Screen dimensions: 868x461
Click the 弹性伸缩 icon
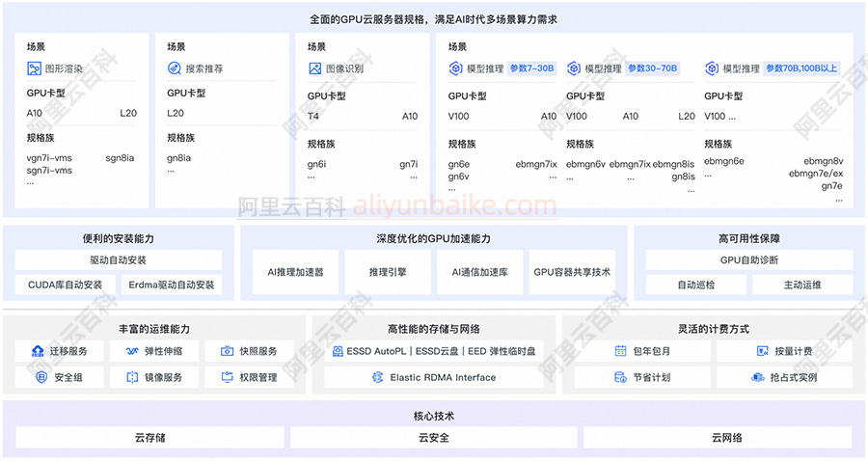pos(132,351)
